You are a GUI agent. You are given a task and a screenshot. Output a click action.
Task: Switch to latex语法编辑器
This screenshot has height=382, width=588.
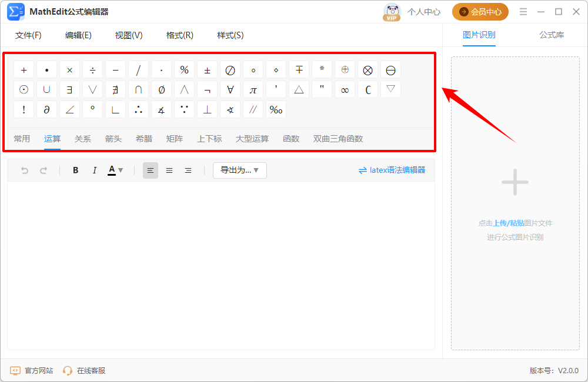tap(392, 170)
